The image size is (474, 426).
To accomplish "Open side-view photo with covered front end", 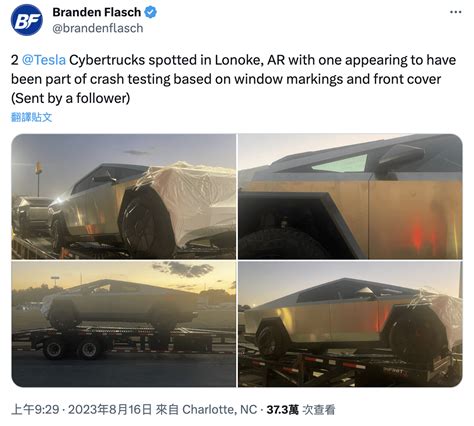I will click(350, 324).
